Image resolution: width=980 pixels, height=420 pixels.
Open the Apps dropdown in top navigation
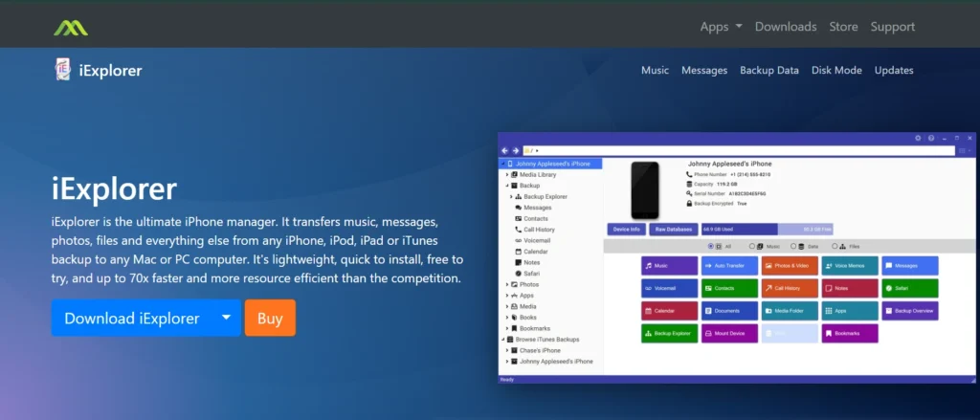[x=722, y=27]
